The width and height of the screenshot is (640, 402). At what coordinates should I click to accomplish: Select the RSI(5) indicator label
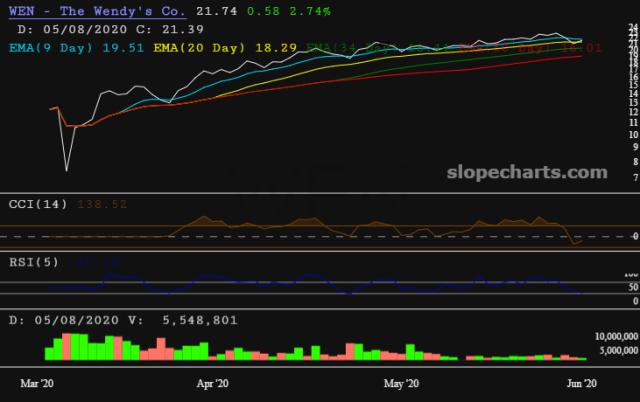pyautogui.click(x=34, y=262)
